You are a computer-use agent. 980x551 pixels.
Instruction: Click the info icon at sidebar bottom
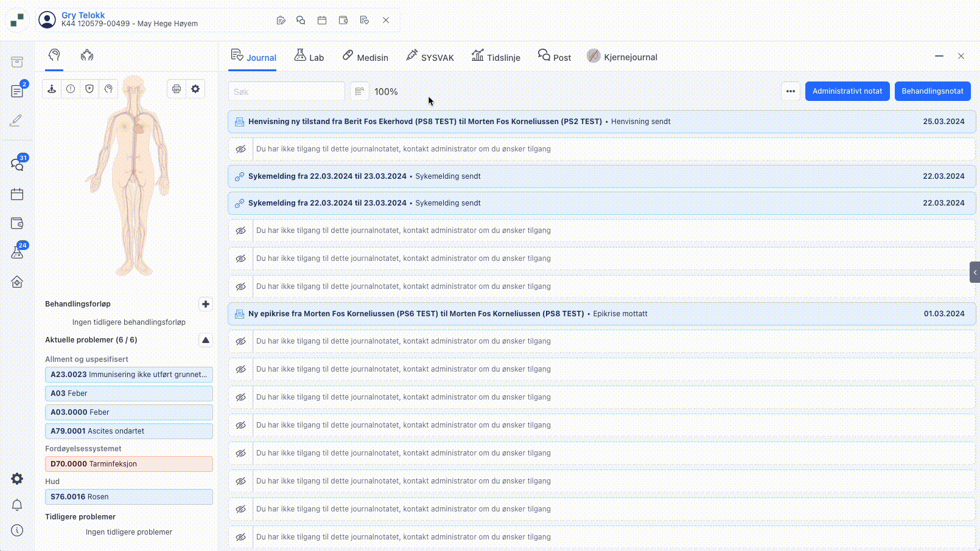click(x=17, y=530)
